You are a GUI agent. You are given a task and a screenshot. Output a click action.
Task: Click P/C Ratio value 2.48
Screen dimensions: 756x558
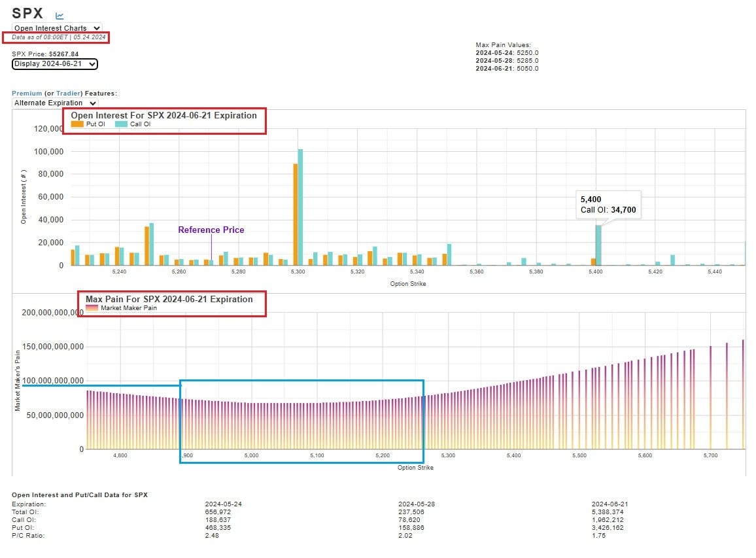coord(212,535)
